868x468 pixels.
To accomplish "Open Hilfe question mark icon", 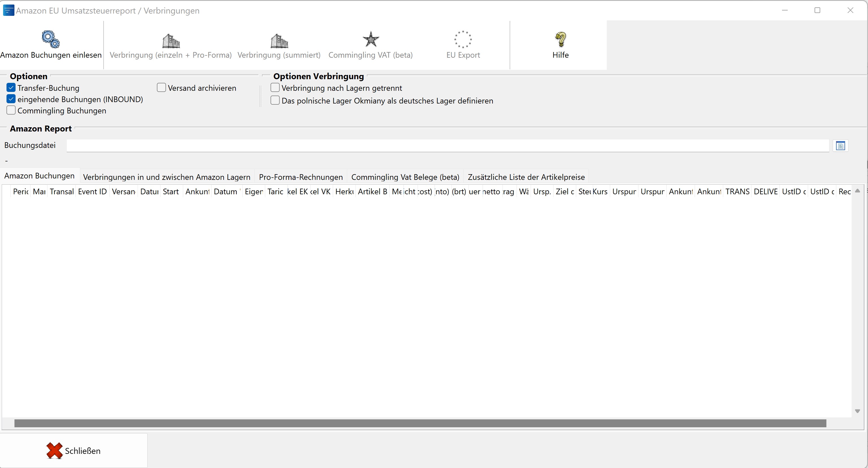I will click(x=560, y=39).
